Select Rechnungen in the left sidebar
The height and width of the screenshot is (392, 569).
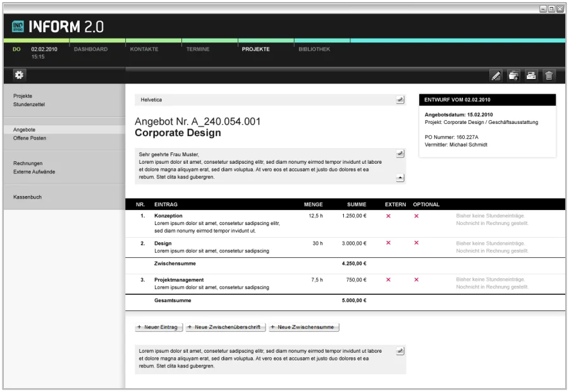[28, 163]
